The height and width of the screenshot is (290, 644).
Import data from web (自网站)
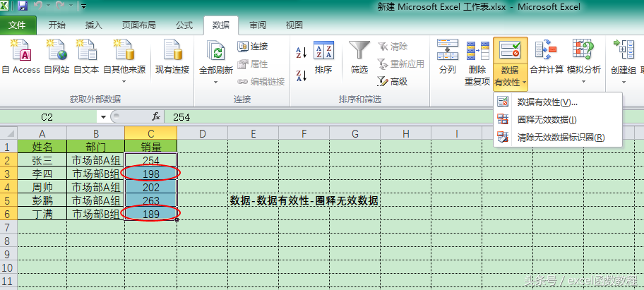56,56
